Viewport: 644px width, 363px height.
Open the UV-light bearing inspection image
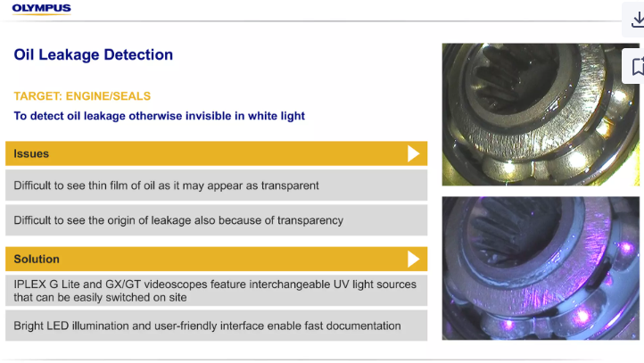tap(541, 268)
